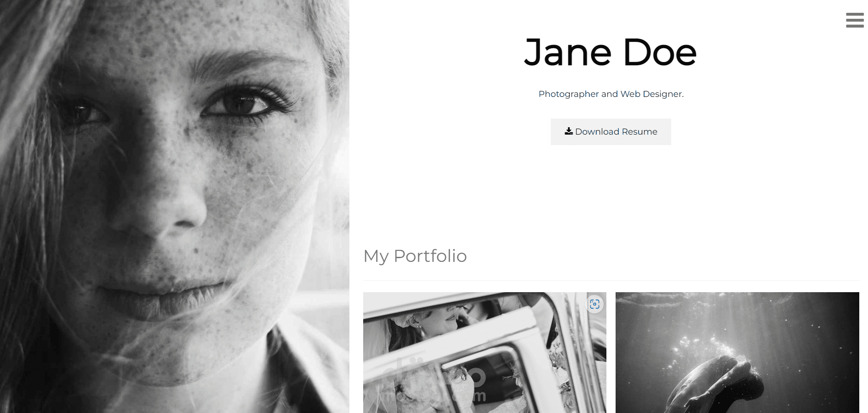Click the word "Portfolio" in section title
This screenshot has width=868, height=413.
coord(430,256)
